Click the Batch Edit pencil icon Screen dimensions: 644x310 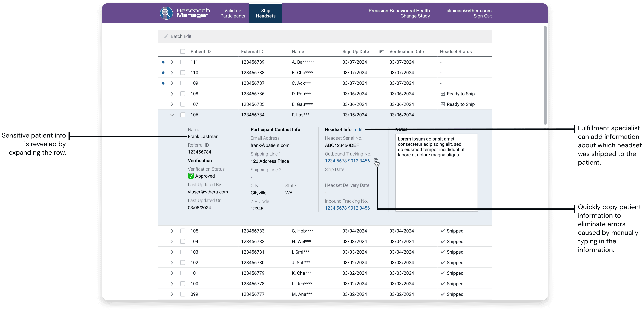tap(166, 36)
